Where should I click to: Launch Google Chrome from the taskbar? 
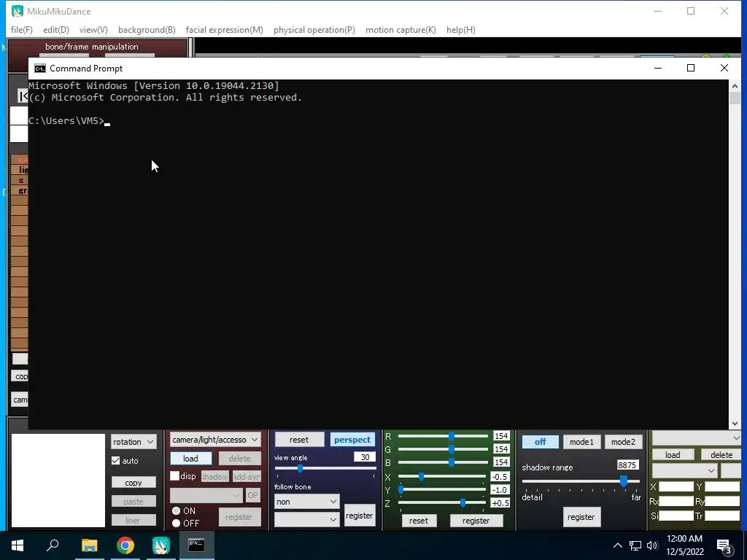click(125, 545)
